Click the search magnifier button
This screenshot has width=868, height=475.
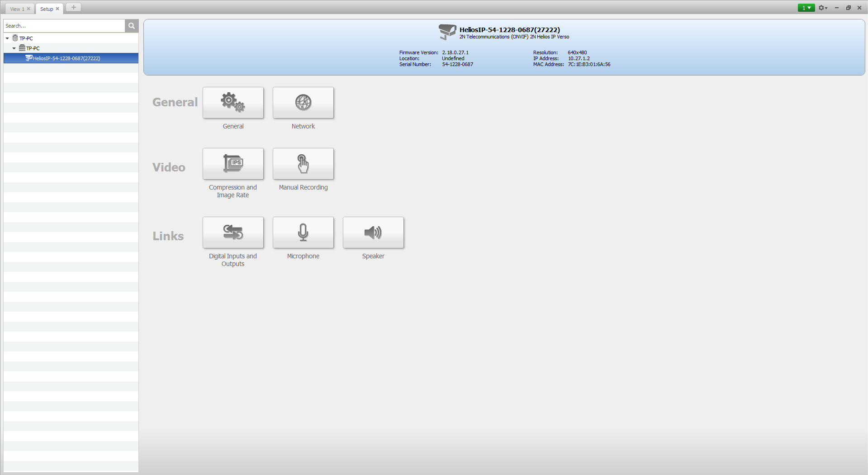tap(132, 26)
